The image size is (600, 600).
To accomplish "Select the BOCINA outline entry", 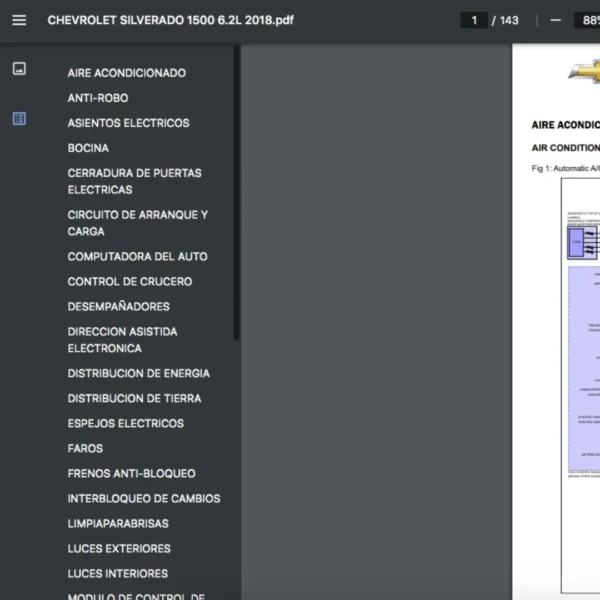I will point(88,148).
